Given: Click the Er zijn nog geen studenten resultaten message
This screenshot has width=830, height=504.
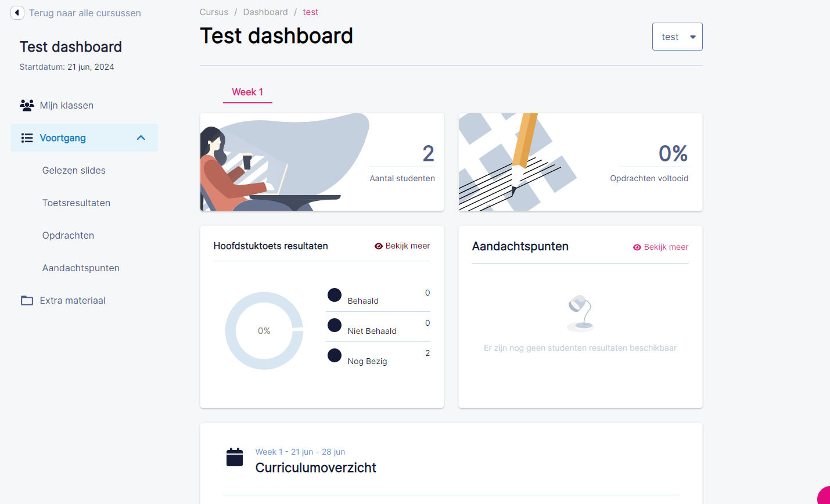Looking at the screenshot, I should point(580,348).
